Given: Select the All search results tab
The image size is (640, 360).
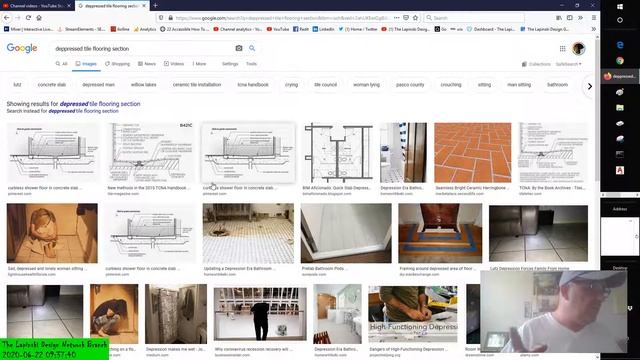Looking at the screenshot, I should click(61, 64).
